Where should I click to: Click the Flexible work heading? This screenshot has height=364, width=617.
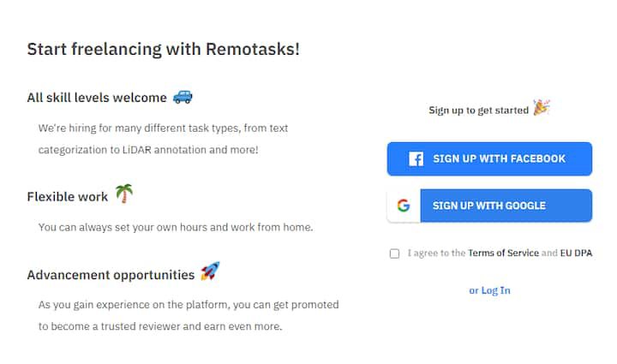point(68,197)
